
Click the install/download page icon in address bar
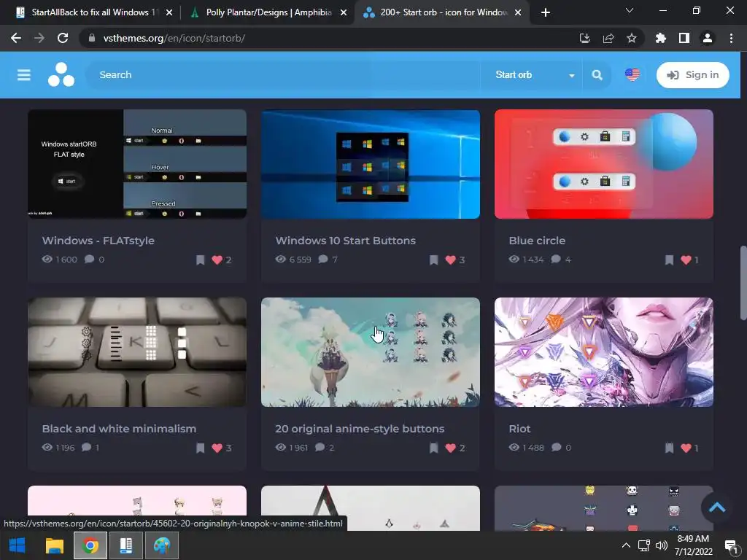coord(584,38)
